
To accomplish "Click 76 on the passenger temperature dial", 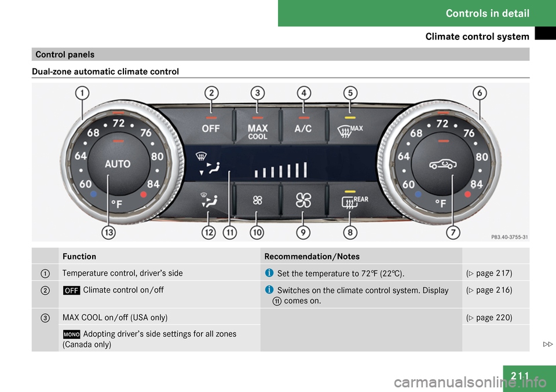I will click(x=469, y=133).
